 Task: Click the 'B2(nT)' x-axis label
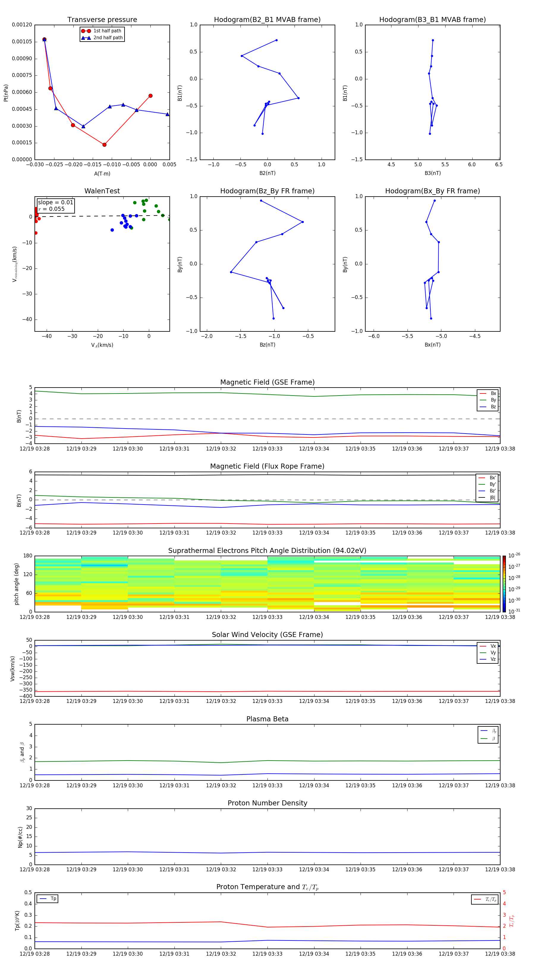pos(267,173)
